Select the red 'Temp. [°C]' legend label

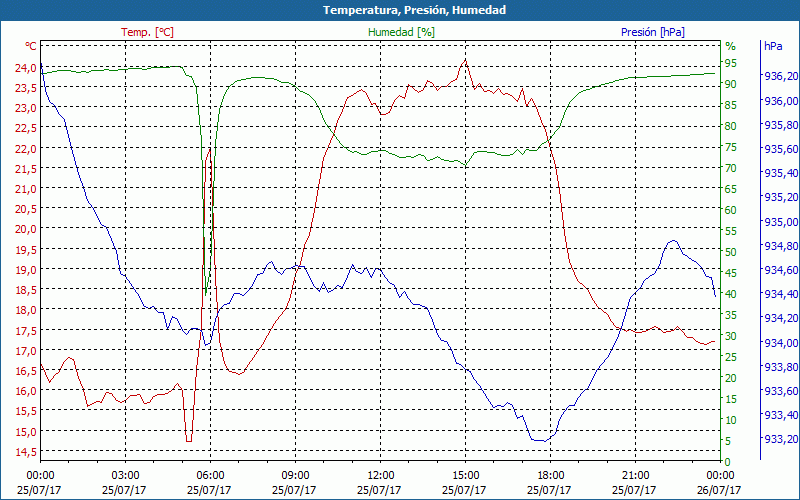[147, 32]
